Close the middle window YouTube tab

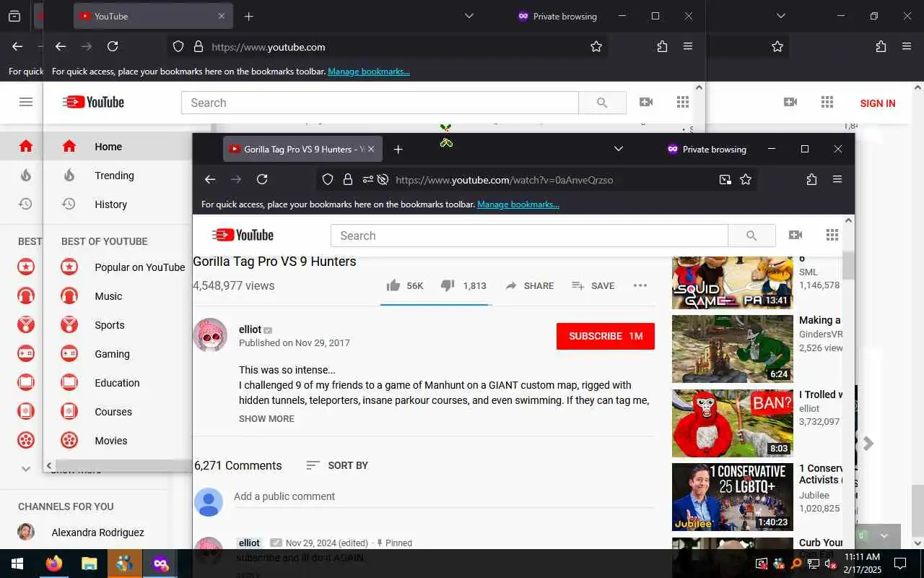point(222,16)
